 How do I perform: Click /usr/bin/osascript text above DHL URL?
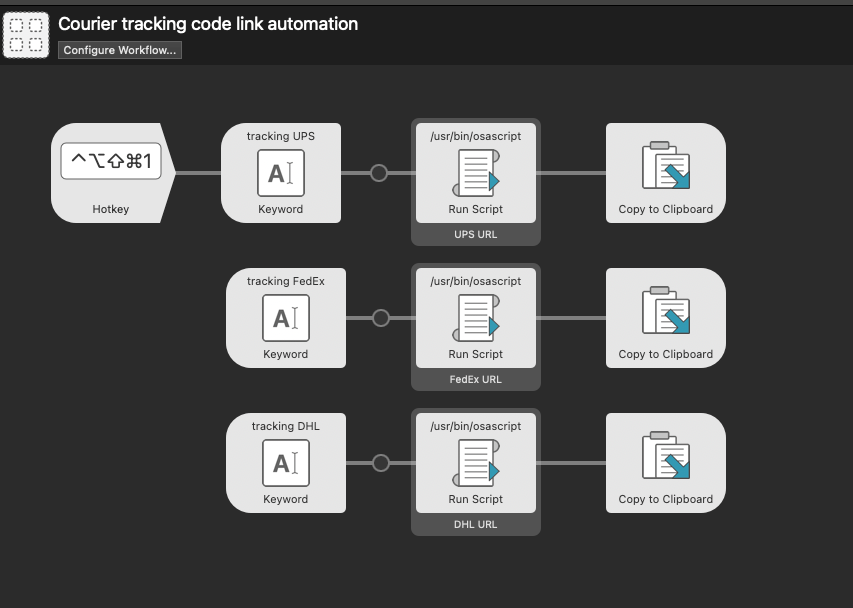(x=476, y=426)
